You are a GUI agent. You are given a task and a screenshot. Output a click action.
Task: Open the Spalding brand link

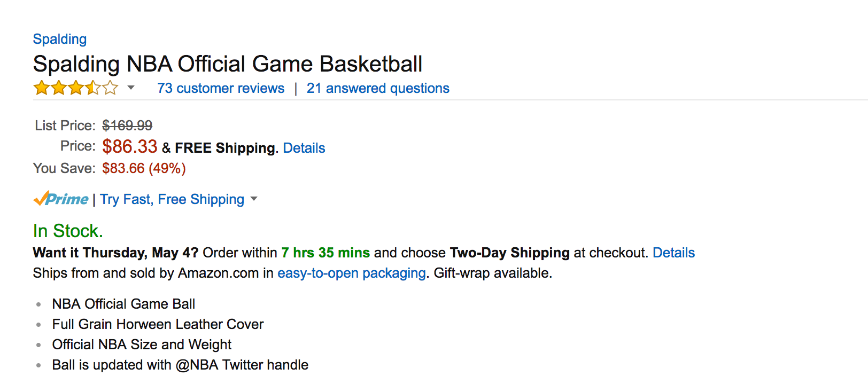tap(59, 39)
